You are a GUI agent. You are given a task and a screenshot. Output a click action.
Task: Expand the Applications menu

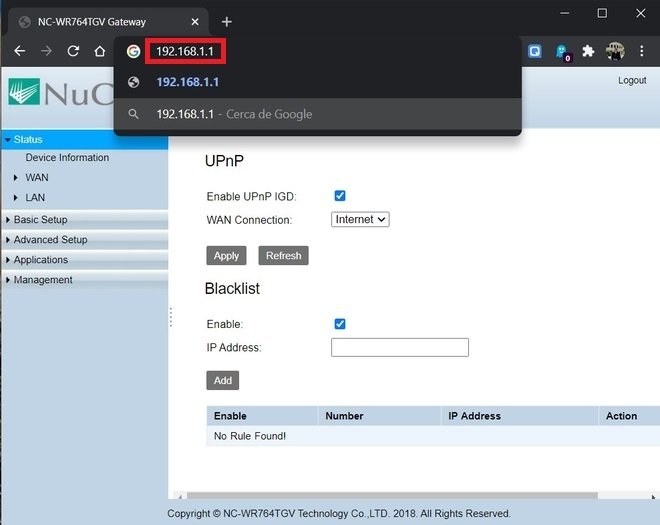pyautogui.click(x=84, y=260)
